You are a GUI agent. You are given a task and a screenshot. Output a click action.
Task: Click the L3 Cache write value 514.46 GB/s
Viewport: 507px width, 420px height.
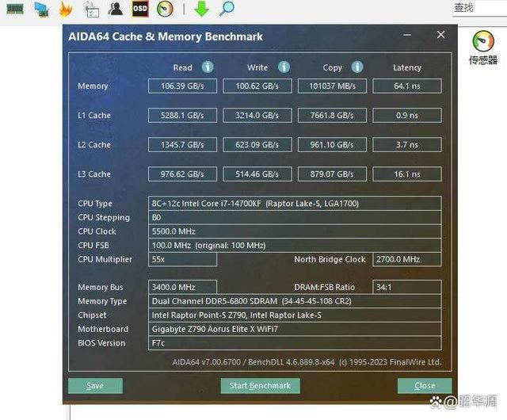point(257,174)
